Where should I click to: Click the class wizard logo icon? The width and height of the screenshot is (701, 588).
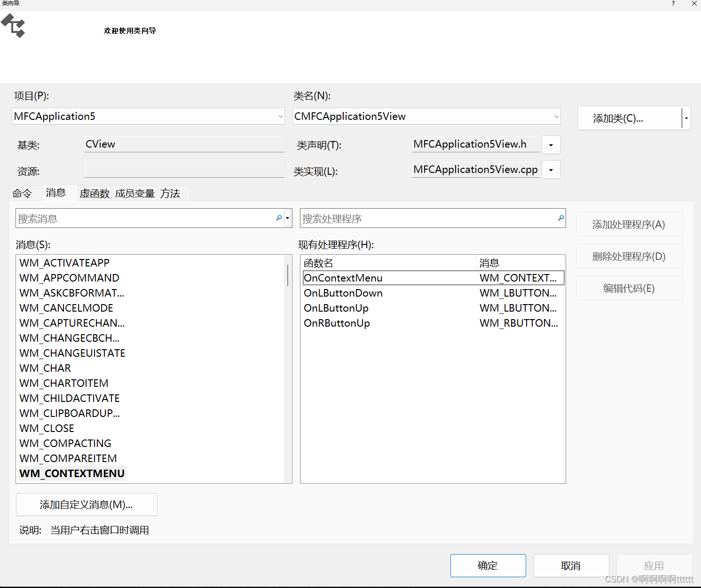13,25
